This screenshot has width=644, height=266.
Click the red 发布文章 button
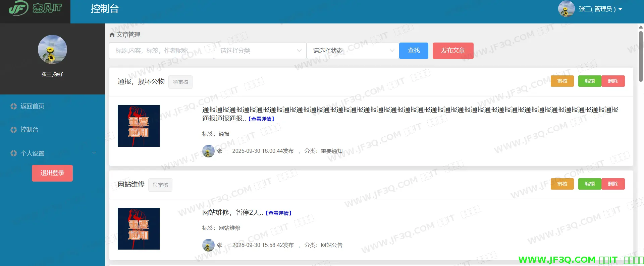[x=453, y=51]
